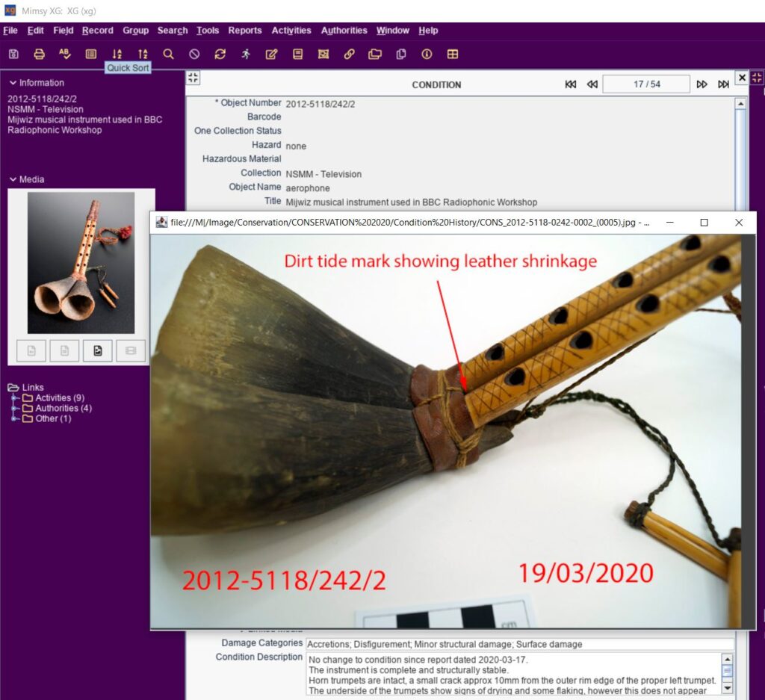The image size is (765, 700).
Task: Click the record position field 17 / 54
Action: tap(646, 84)
